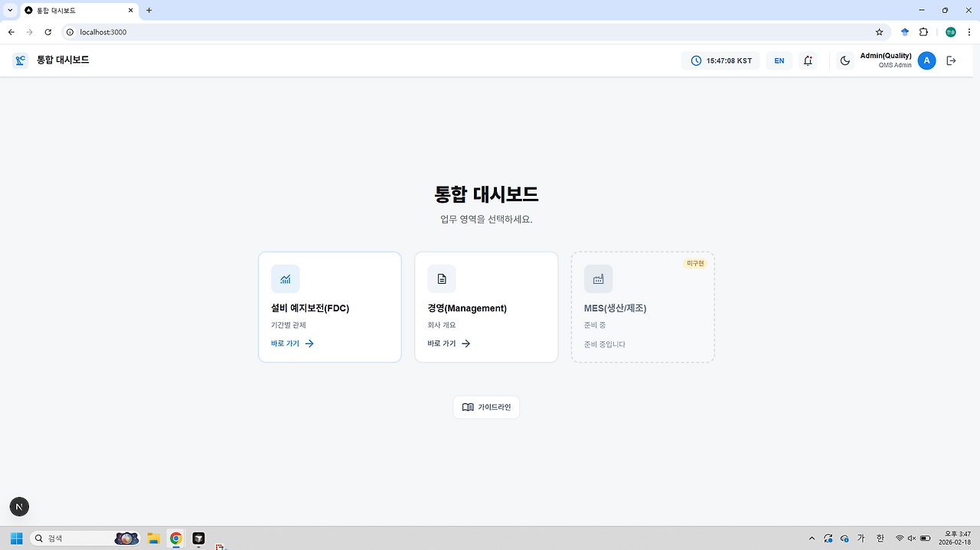Click the MES(생산/제조) card title

pyautogui.click(x=616, y=308)
